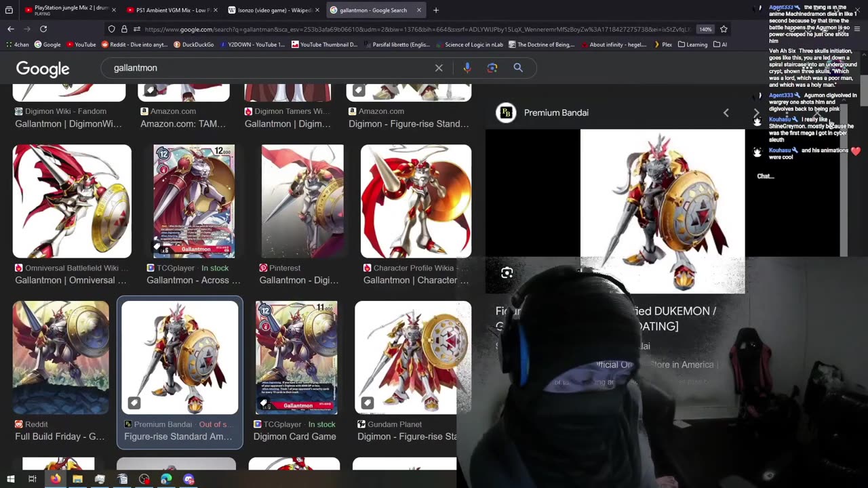The image size is (868, 488).
Task: Start voice search with the microphone icon
Action: pos(467,68)
